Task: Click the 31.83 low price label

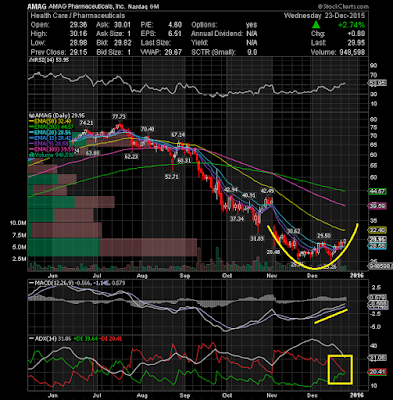Action: pos(257,239)
